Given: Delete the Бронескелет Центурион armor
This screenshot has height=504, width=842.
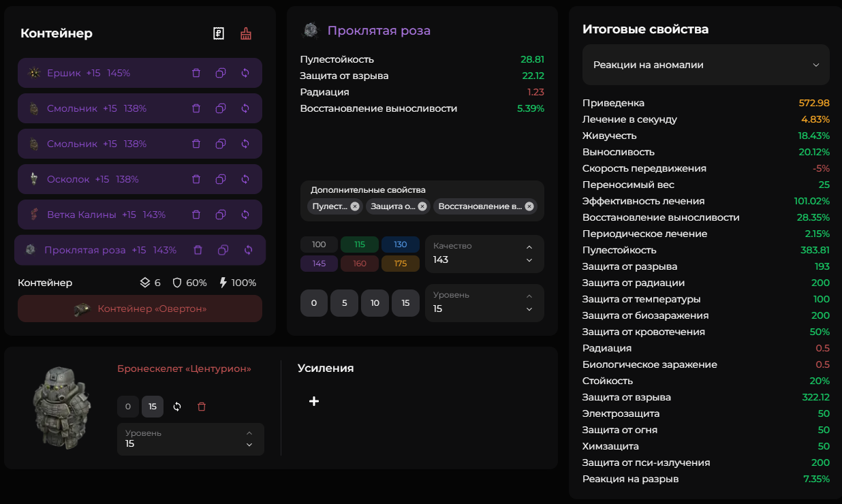Looking at the screenshot, I should point(202,407).
